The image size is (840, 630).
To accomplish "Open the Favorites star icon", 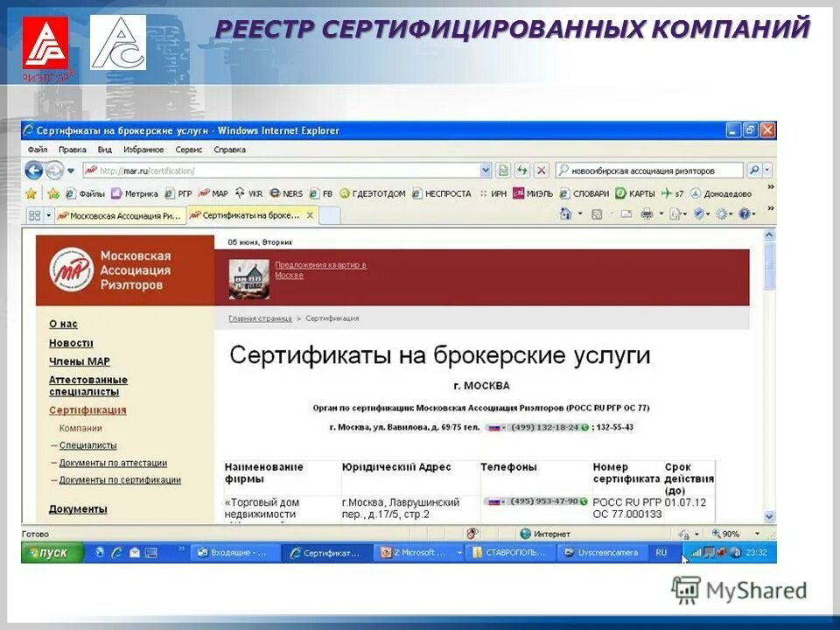I will tap(31, 194).
